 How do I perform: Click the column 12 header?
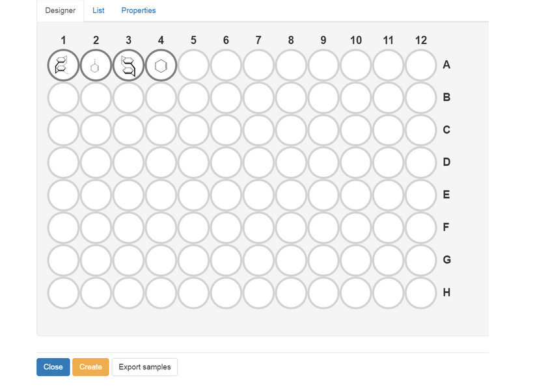(420, 40)
